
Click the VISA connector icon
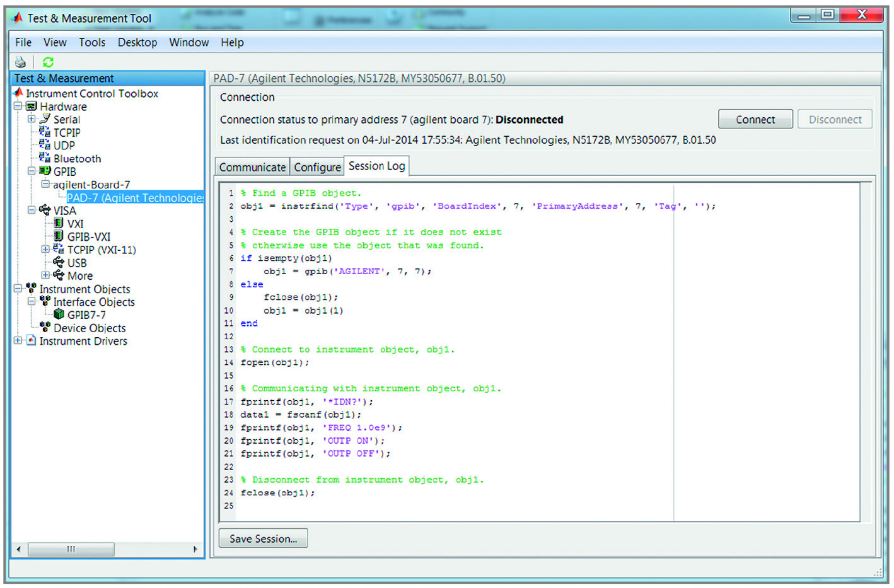[x=45, y=210]
